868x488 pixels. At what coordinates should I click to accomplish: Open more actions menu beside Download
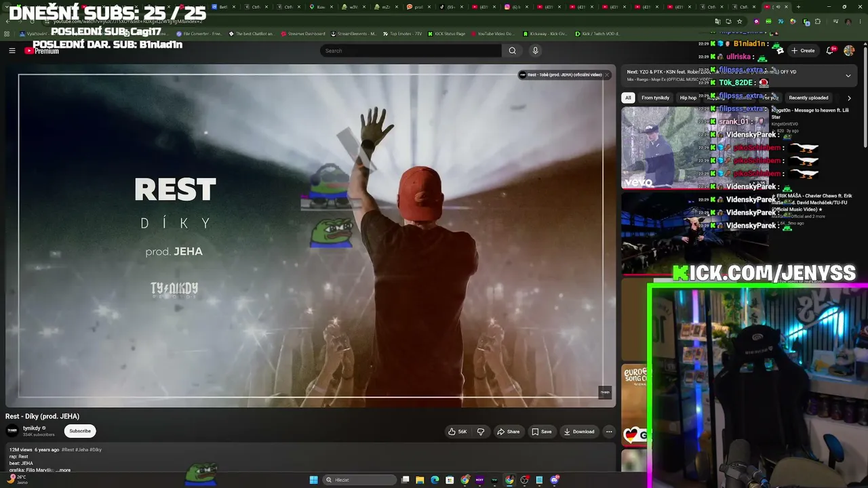(x=609, y=432)
